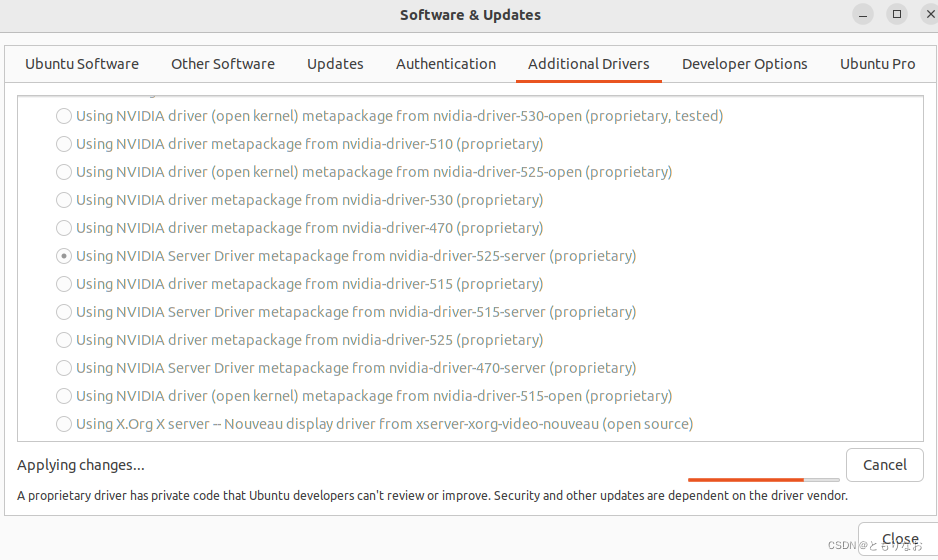Select the nvidia-driver-515-server Server Driver
This screenshot has width=938, height=560.
pos(64,312)
